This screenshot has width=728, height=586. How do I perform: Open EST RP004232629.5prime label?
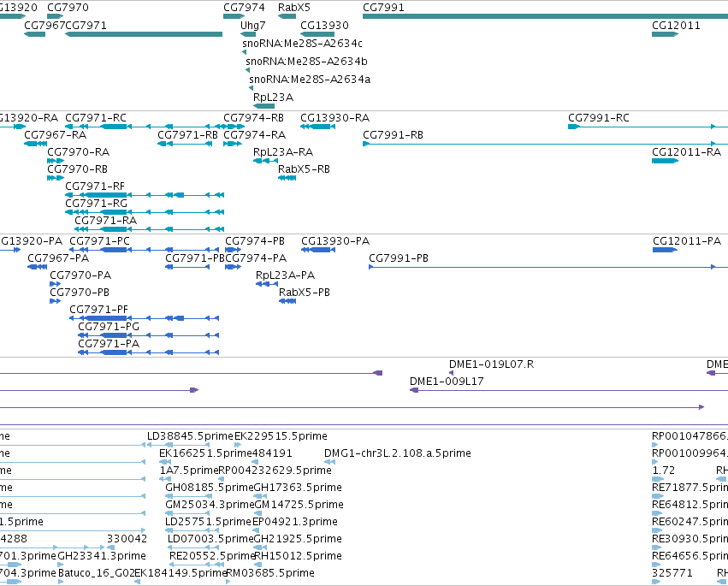click(275, 471)
